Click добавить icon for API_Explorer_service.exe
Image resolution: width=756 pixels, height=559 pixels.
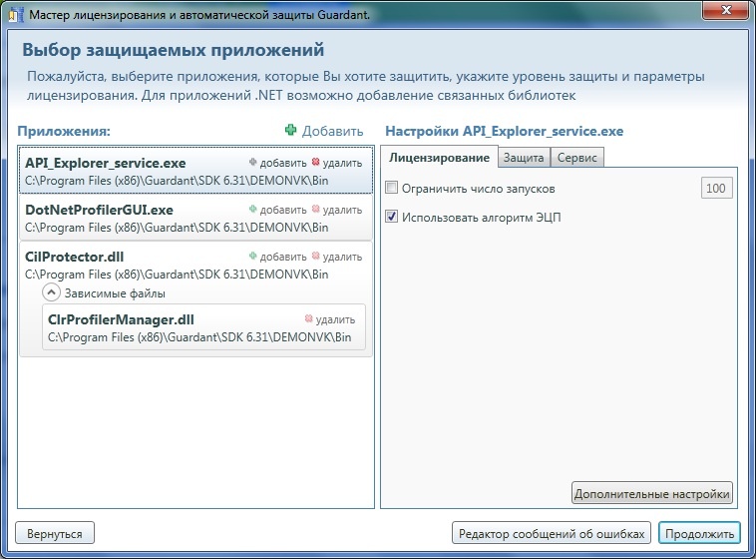[x=253, y=162]
